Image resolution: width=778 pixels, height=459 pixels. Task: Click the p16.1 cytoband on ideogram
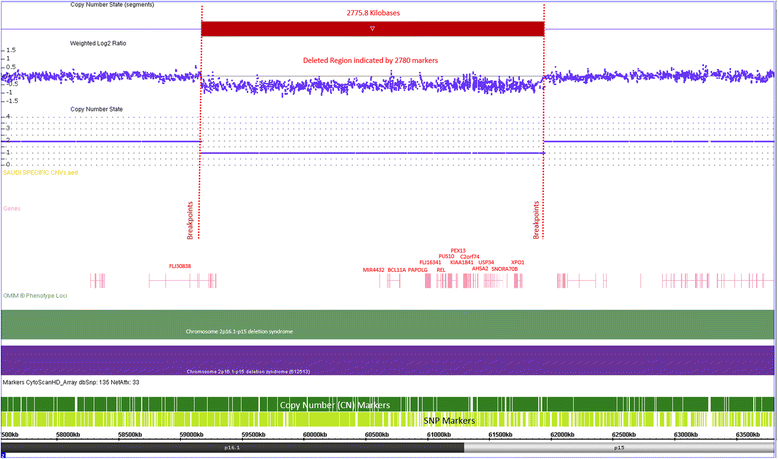(x=230, y=449)
